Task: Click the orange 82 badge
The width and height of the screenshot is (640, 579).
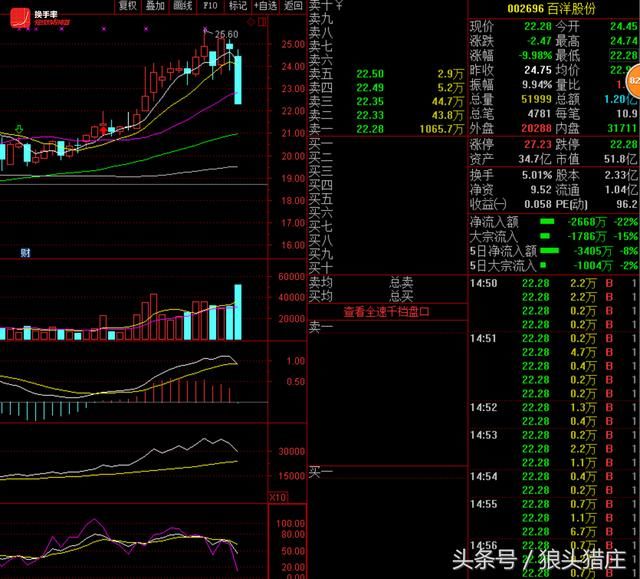Action: coord(634,80)
